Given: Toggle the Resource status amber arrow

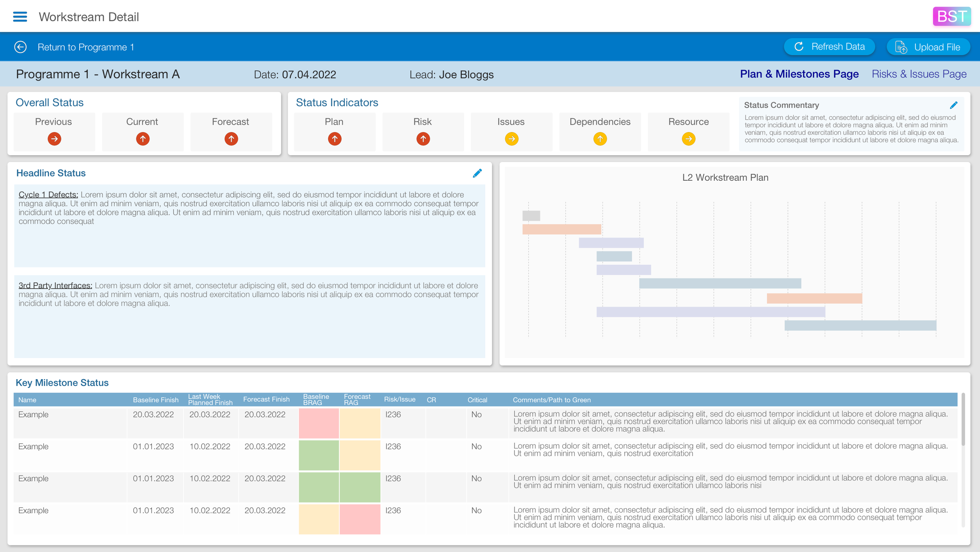Looking at the screenshot, I should 688,138.
